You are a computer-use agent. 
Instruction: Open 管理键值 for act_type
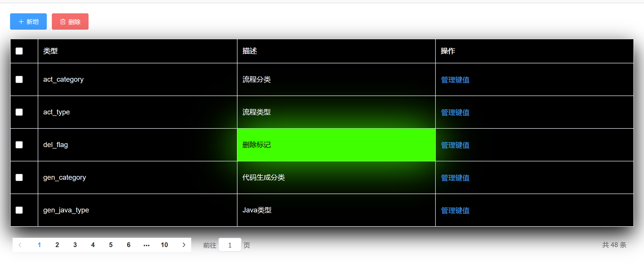(x=455, y=112)
